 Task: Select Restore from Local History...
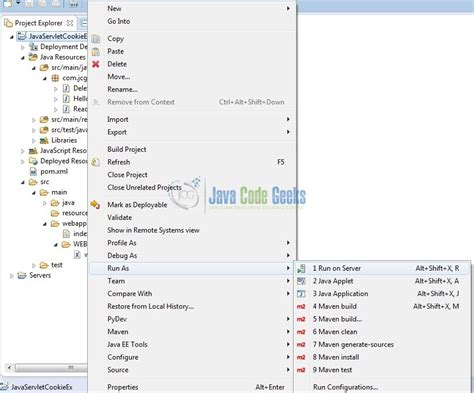pyautogui.click(x=192, y=306)
